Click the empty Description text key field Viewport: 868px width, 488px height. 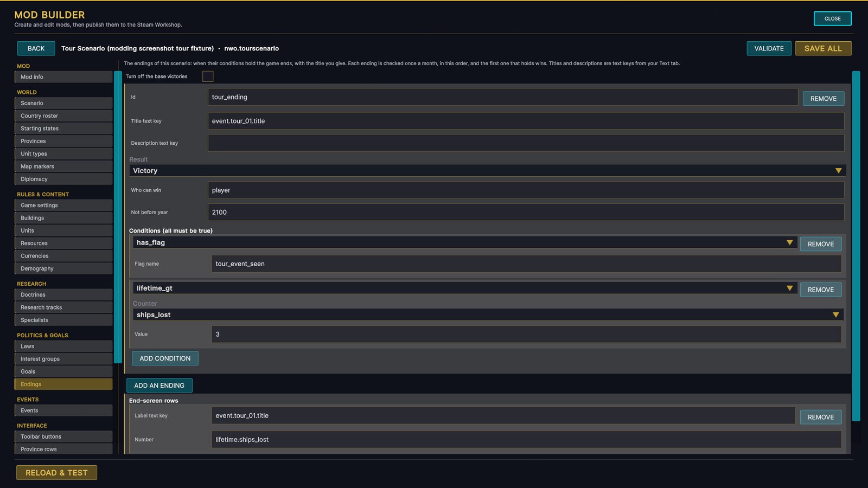click(526, 143)
